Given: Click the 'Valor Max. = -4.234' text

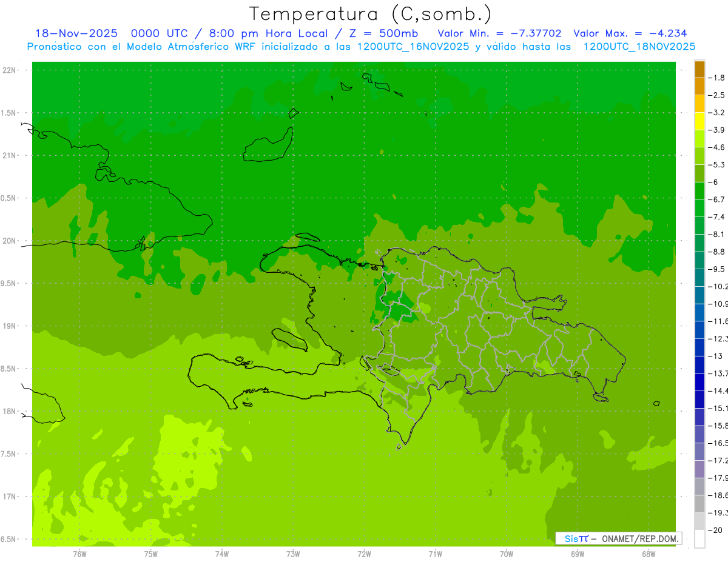Looking at the screenshot, I should (630, 33).
